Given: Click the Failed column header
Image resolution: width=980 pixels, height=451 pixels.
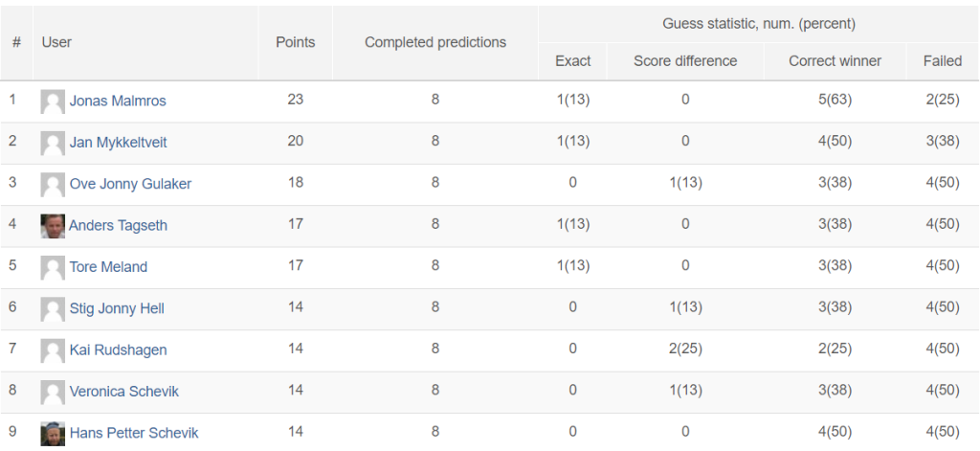Looking at the screenshot, I should click(943, 61).
